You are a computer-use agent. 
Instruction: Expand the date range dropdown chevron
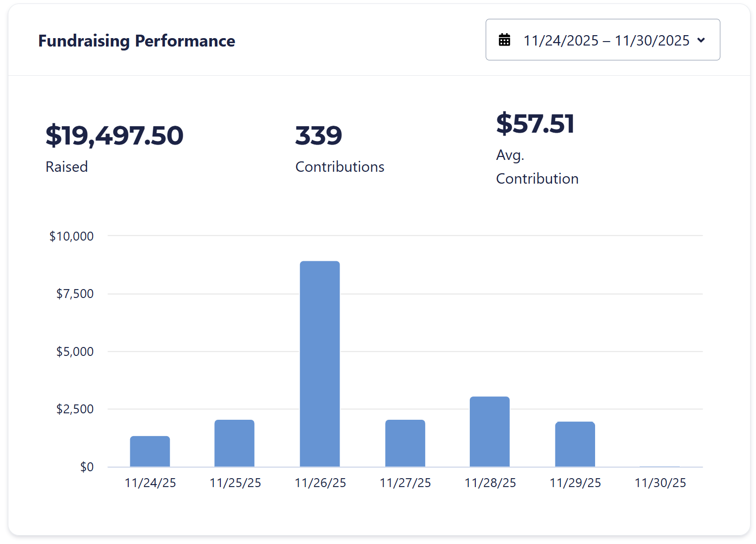tap(701, 40)
